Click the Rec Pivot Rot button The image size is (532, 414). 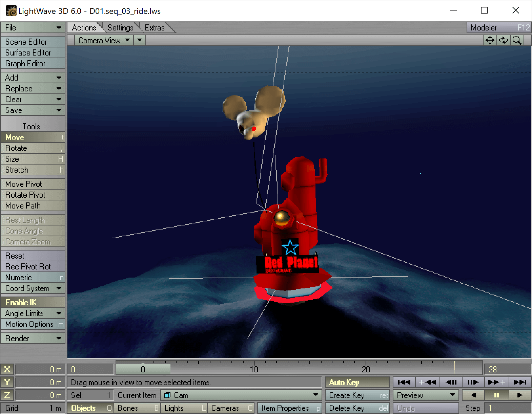(x=33, y=266)
